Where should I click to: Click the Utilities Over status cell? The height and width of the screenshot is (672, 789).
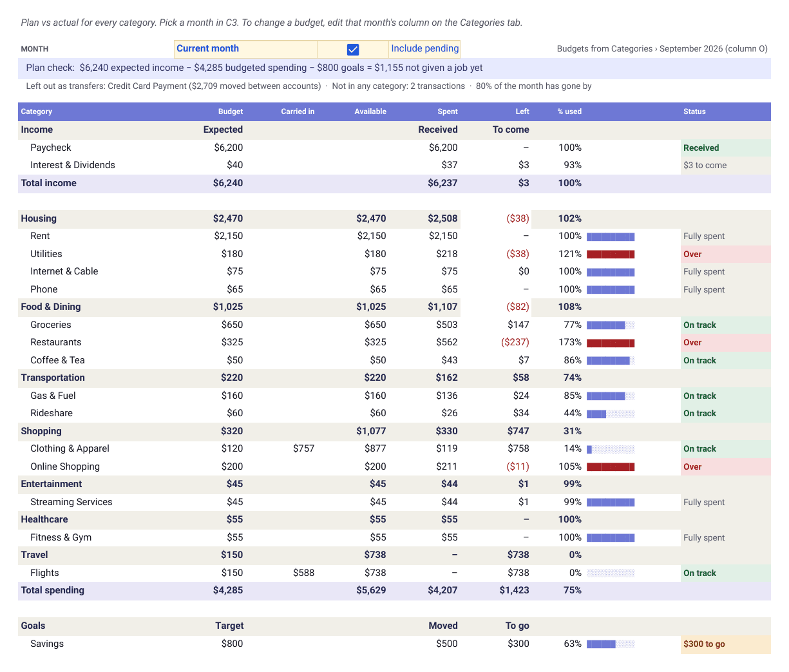pyautogui.click(x=725, y=254)
